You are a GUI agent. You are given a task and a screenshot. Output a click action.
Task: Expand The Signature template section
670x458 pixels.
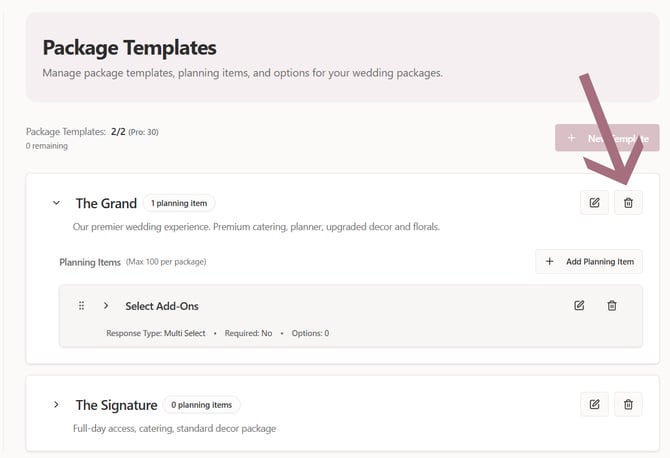point(56,405)
